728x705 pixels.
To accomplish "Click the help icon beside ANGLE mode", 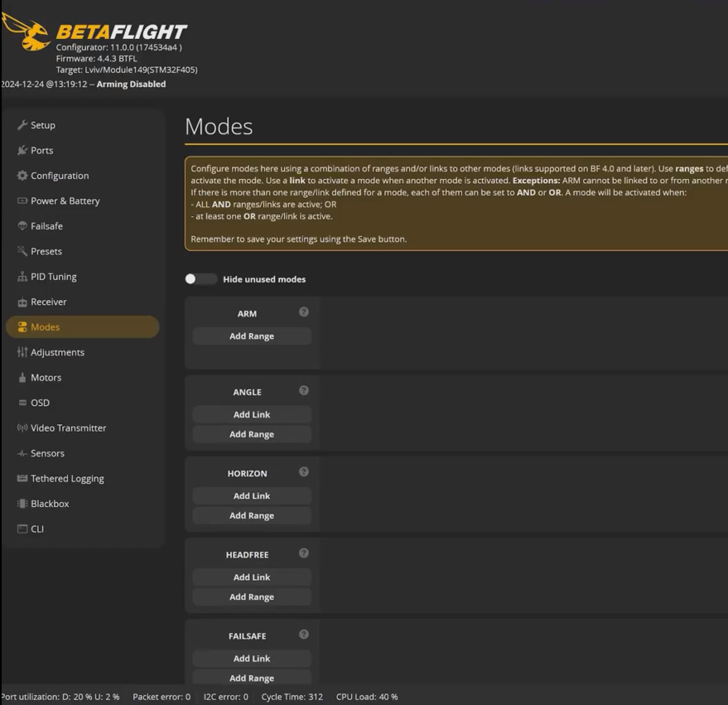I will [x=304, y=390].
